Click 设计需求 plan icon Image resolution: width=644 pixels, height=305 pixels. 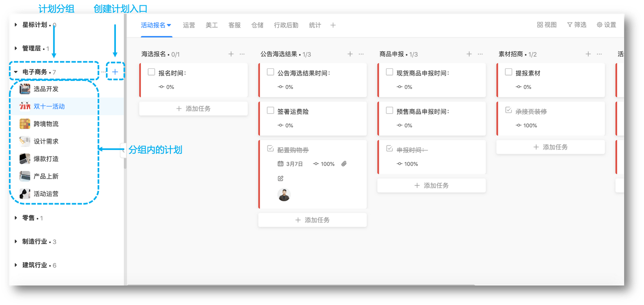point(25,141)
